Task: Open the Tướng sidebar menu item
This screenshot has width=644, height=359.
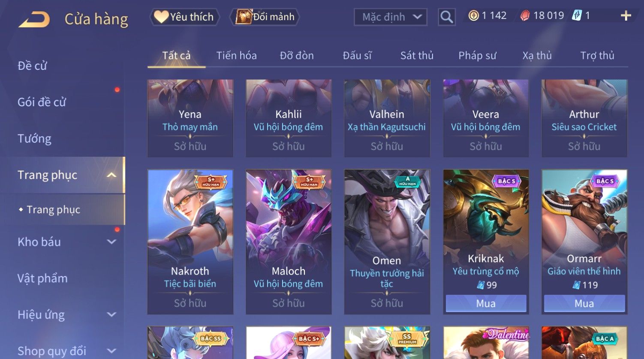Action: [x=34, y=138]
